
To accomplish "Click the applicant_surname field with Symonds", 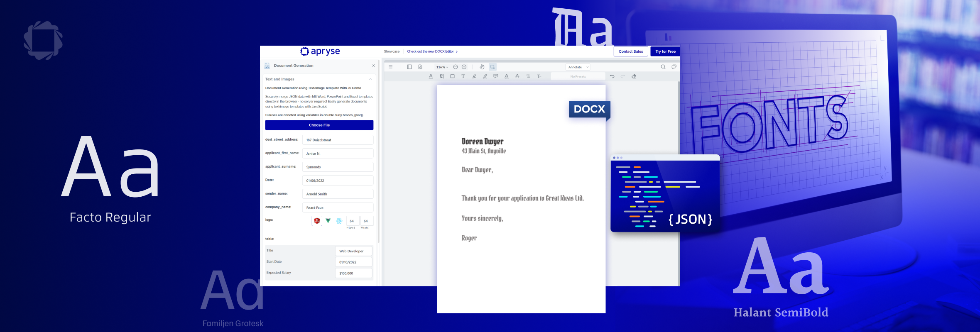I will click(x=338, y=167).
